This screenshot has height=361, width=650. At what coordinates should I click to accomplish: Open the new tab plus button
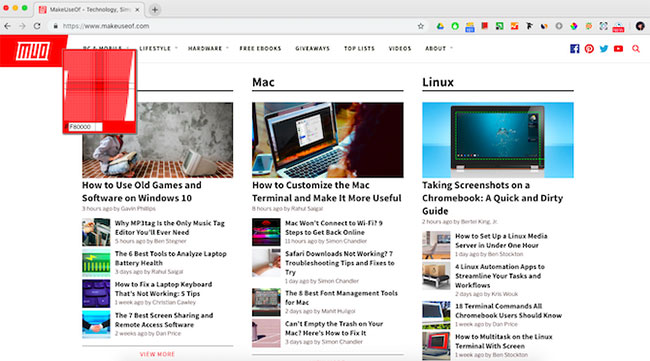click(155, 10)
